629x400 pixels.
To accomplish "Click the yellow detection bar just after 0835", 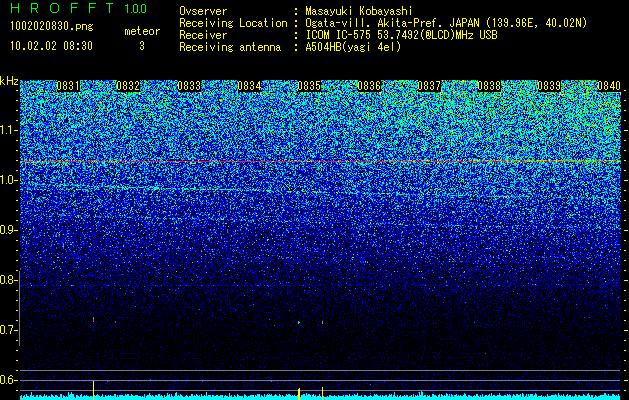I will (x=323, y=393).
